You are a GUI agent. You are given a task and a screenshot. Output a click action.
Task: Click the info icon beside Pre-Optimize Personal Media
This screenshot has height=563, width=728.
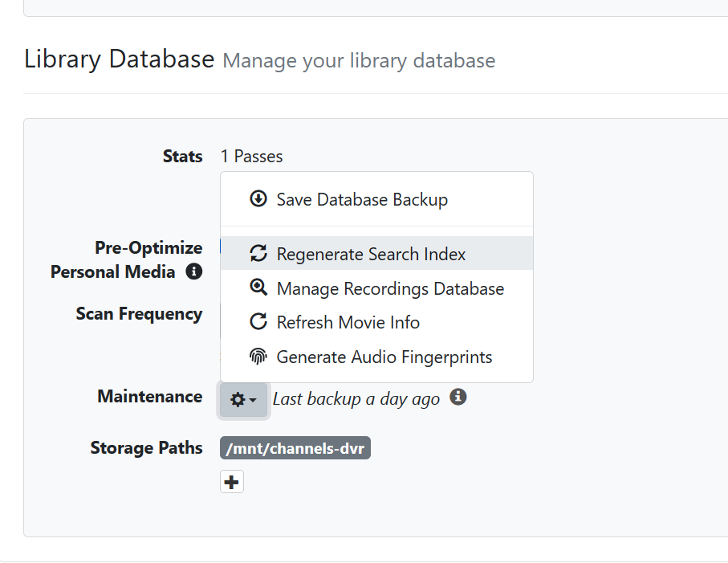[x=193, y=271]
